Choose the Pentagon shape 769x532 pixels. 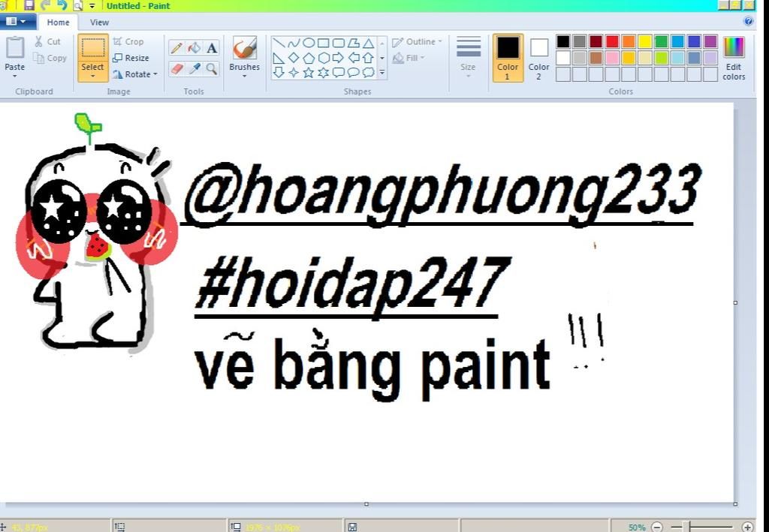[309, 58]
